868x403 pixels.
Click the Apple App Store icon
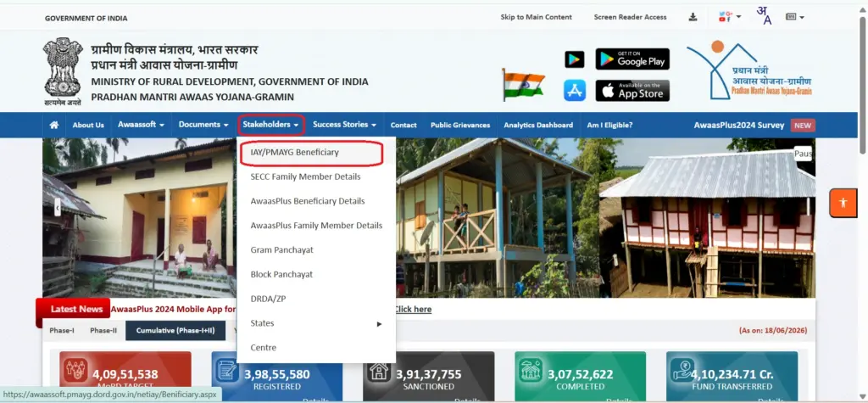coord(575,90)
